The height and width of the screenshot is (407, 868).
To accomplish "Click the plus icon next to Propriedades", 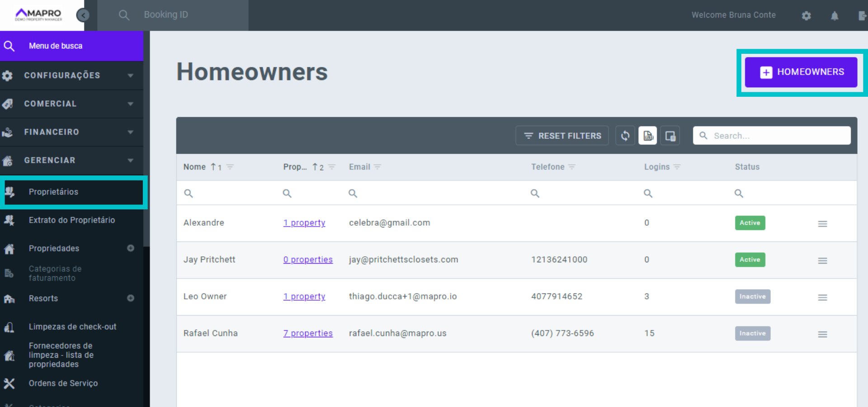I will (131, 248).
